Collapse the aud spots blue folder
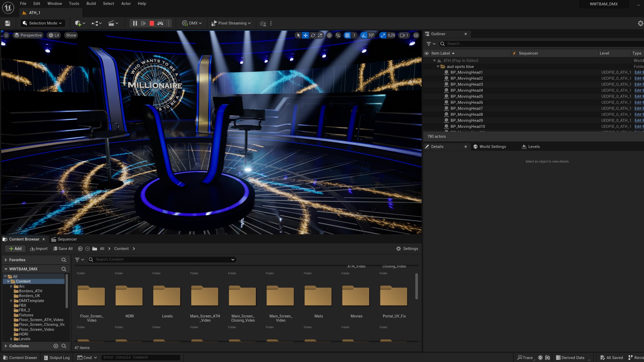 tap(438, 67)
